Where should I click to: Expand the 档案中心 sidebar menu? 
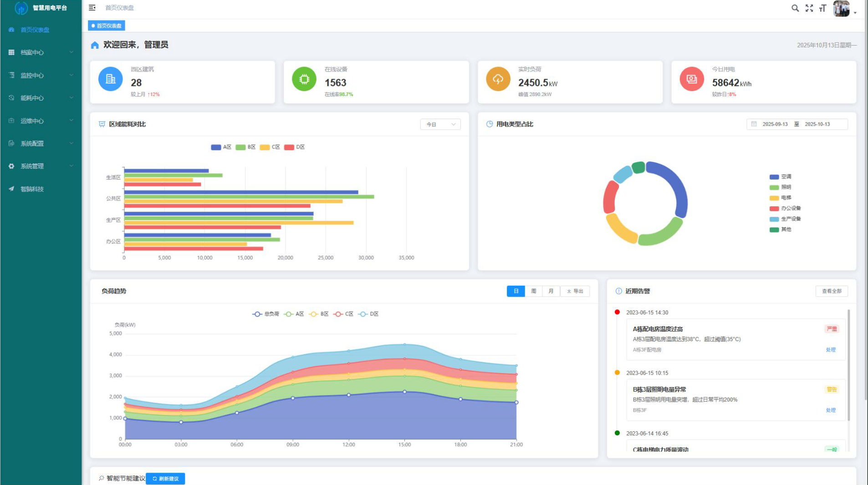pyautogui.click(x=41, y=52)
